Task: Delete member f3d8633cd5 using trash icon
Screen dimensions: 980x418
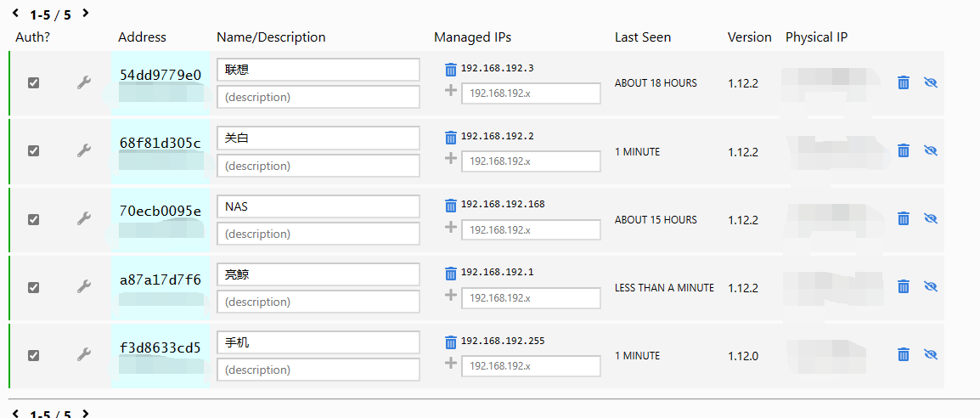Action: pyautogui.click(x=904, y=354)
